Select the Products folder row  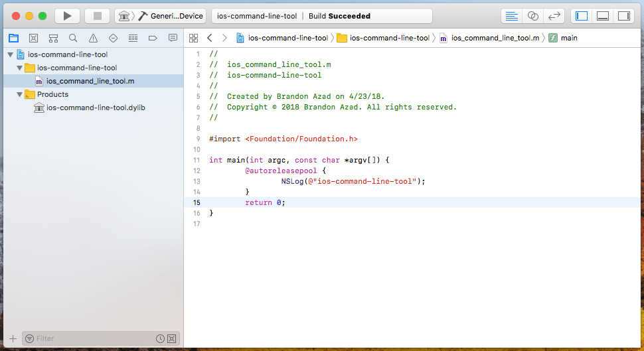93,94
